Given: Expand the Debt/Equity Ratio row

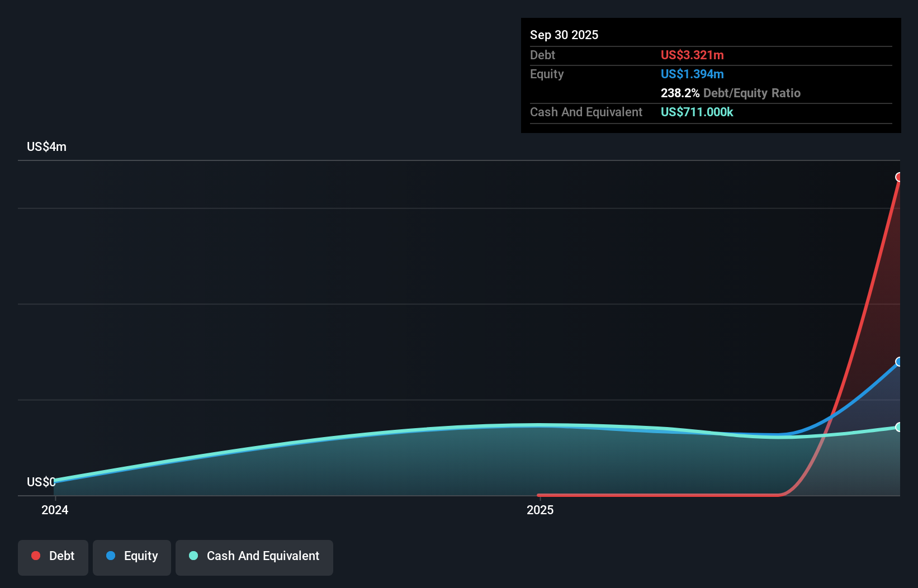Looking at the screenshot, I should (x=731, y=93).
